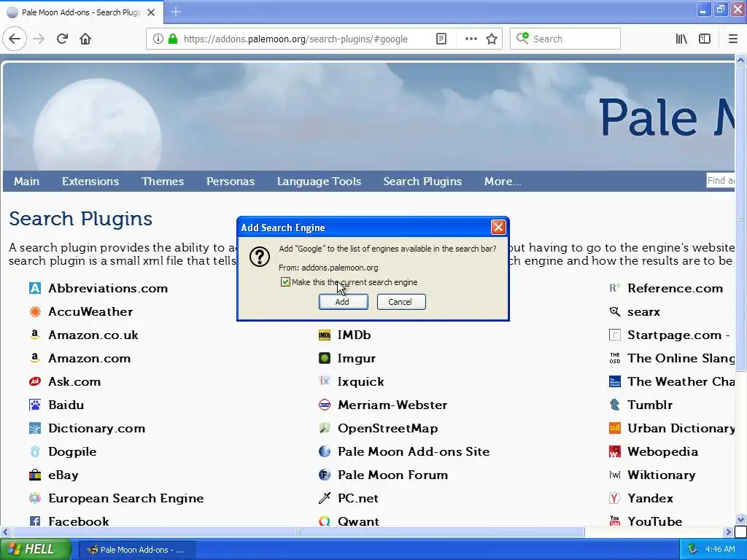Show sidebars icon in toolbar

click(x=705, y=39)
